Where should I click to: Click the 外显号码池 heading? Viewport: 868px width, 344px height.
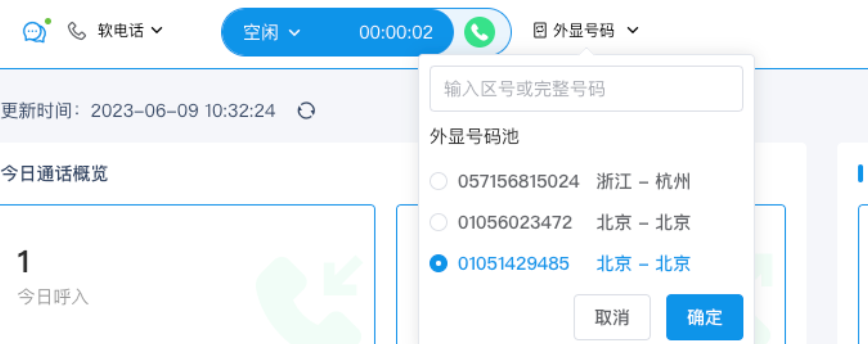[474, 136]
